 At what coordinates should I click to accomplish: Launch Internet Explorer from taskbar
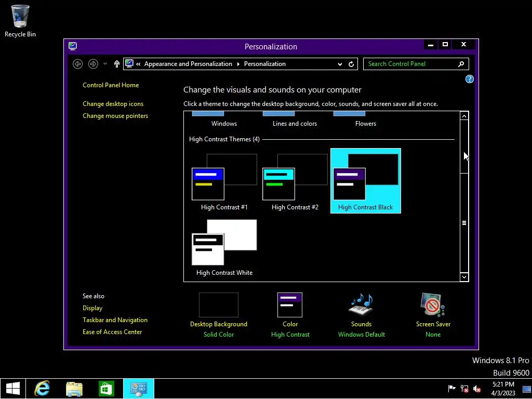pos(42,389)
